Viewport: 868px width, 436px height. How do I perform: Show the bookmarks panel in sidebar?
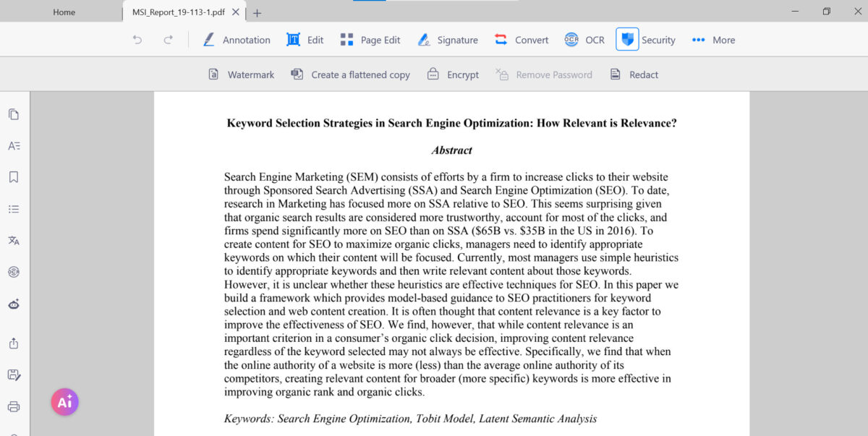click(x=14, y=177)
